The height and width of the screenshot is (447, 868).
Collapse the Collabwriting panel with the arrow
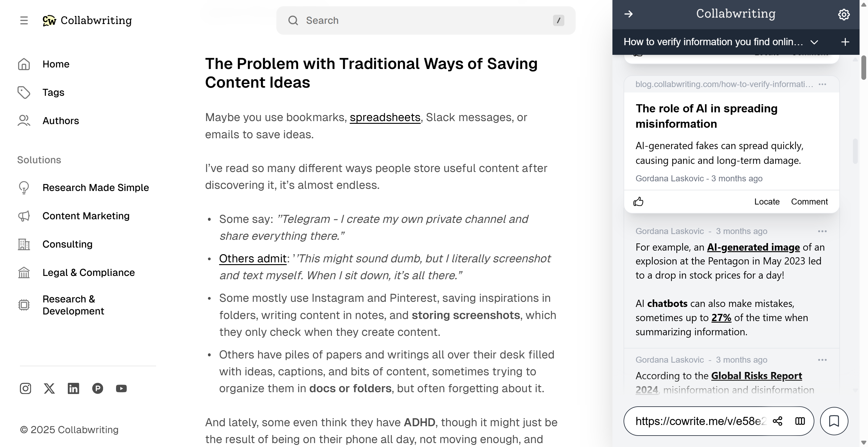click(628, 14)
